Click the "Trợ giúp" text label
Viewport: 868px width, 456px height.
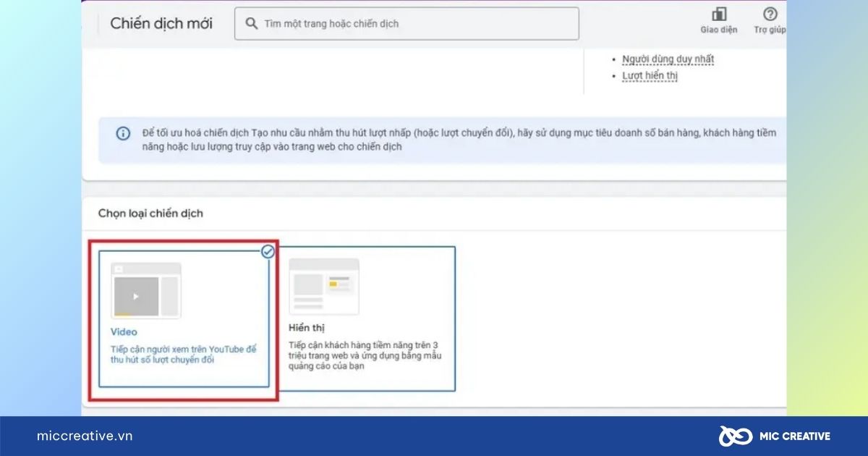point(770,30)
